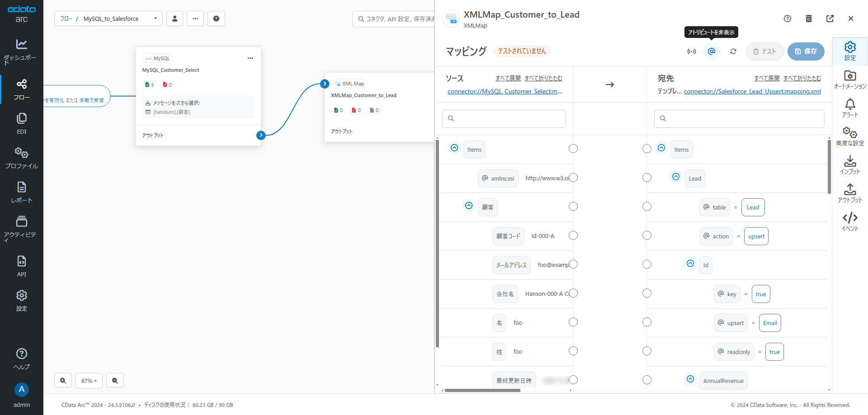Go to the EDI section
Viewport: 868px width, 415px height.
(21, 124)
